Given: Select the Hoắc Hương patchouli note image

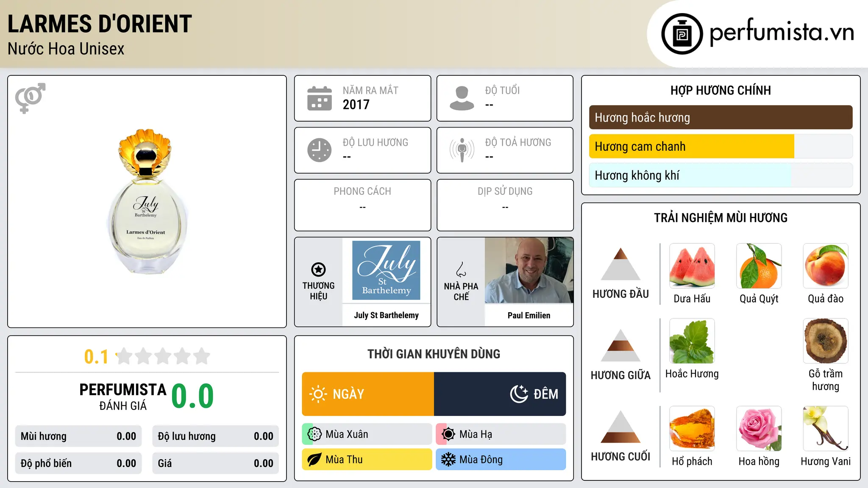Looking at the screenshot, I should (x=692, y=341).
